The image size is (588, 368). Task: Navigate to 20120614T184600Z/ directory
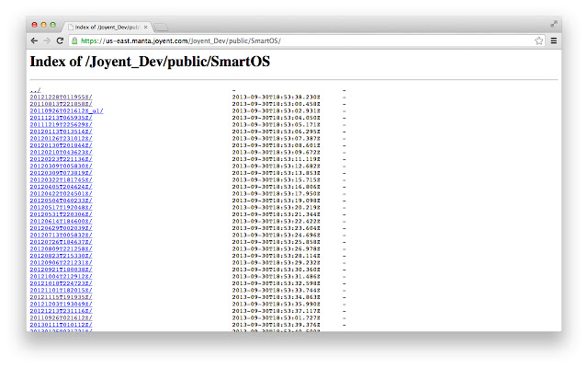62,221
